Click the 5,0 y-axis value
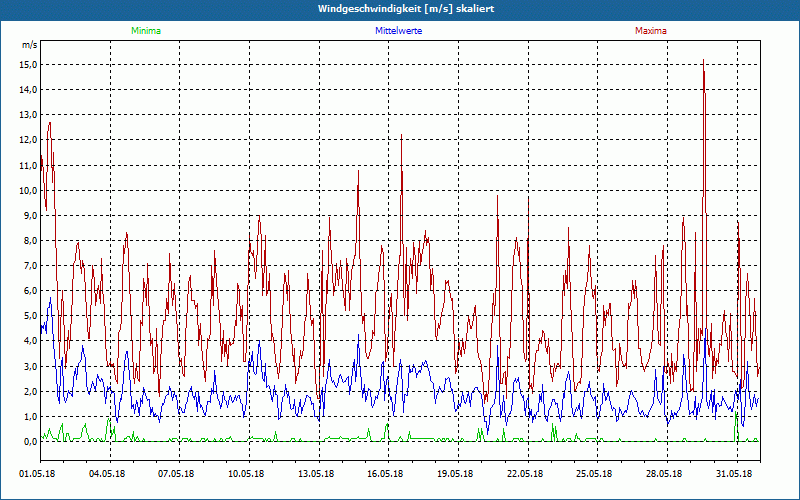The width and height of the screenshot is (800, 500). pyautogui.click(x=31, y=316)
